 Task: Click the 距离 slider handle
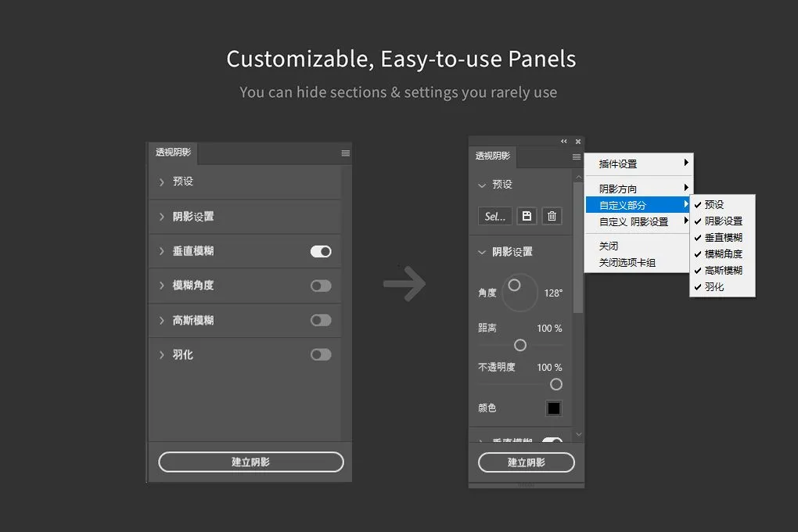520,345
